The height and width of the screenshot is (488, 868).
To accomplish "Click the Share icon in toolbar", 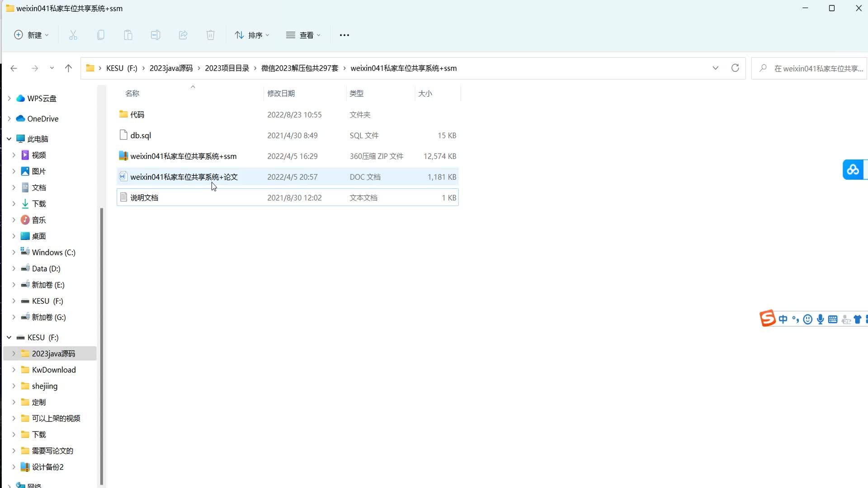I will [x=183, y=35].
